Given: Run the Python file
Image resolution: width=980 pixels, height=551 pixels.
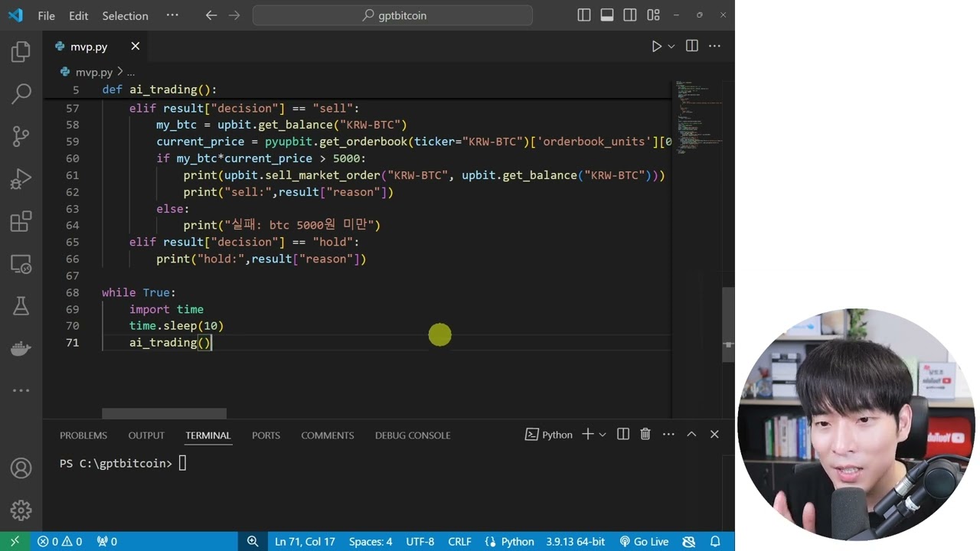Looking at the screenshot, I should coord(656,46).
